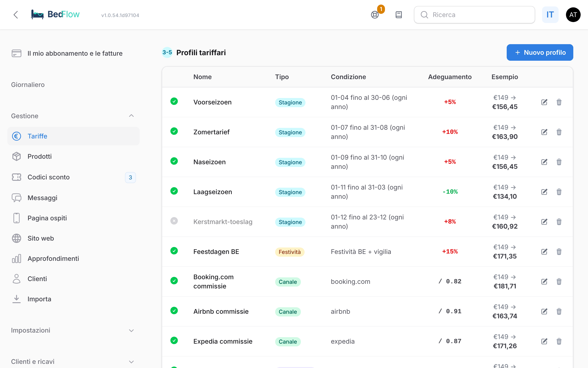The width and height of the screenshot is (588, 368).
Task: Delete the Zomertarief profile
Action: 559,132
